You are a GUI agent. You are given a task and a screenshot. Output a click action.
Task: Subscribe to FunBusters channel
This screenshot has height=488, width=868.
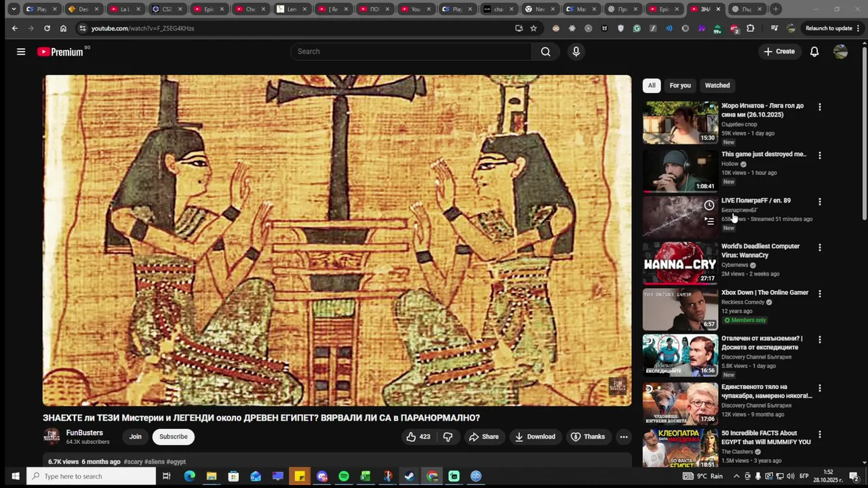click(174, 436)
